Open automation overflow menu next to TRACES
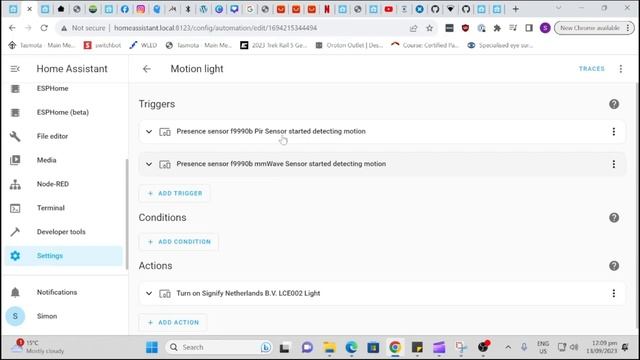Image resolution: width=640 pixels, height=360 pixels. (621, 69)
